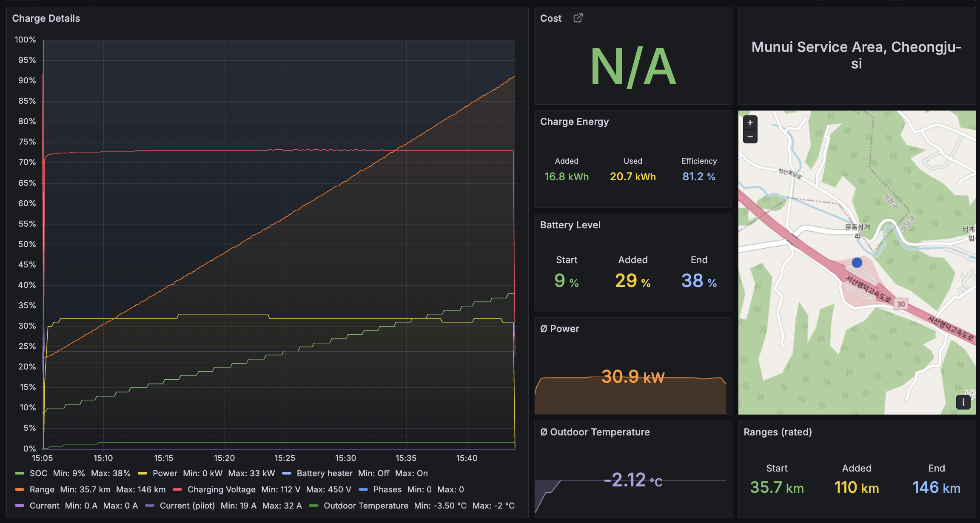Screen dimensions: 980x523
Task: Click the orange Range legend color swatch
Action: coord(20,489)
